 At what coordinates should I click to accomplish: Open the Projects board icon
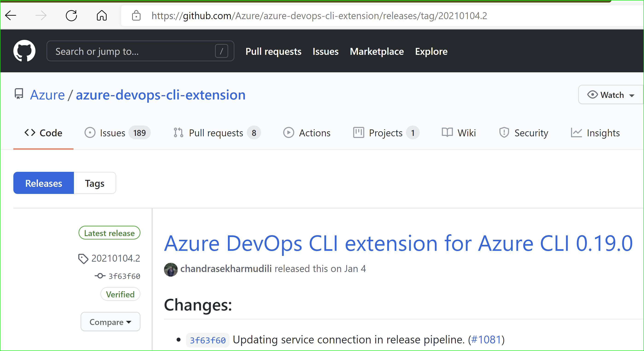[x=358, y=133]
